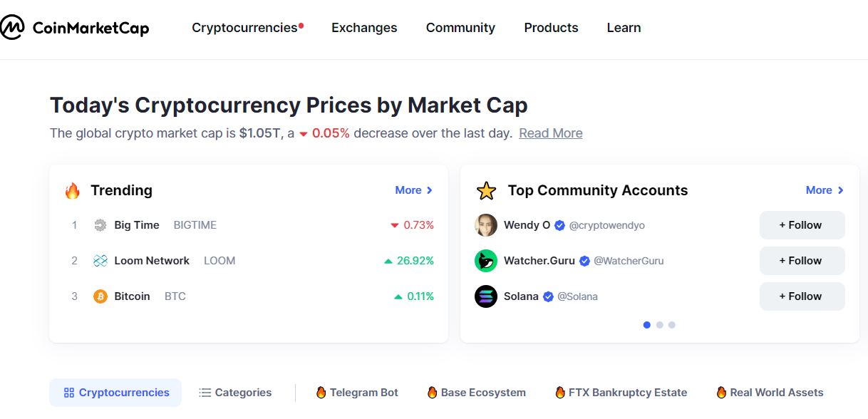
Task: Click the Trending flame icon
Action: pos(72,190)
